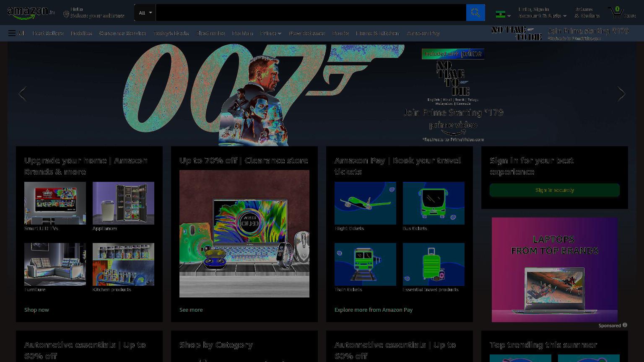Image resolution: width=644 pixels, height=362 pixels.
Task: Open the Clearance store laptop image
Action: click(x=244, y=234)
